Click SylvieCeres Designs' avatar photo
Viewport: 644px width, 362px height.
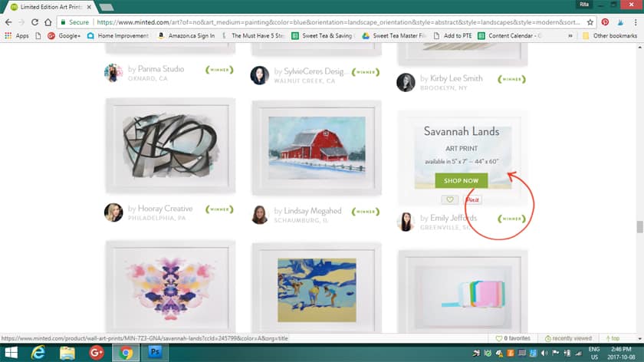tap(260, 75)
